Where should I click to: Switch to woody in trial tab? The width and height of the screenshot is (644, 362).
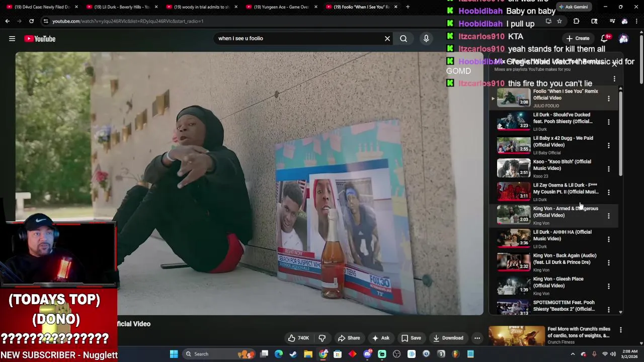[201, 7]
